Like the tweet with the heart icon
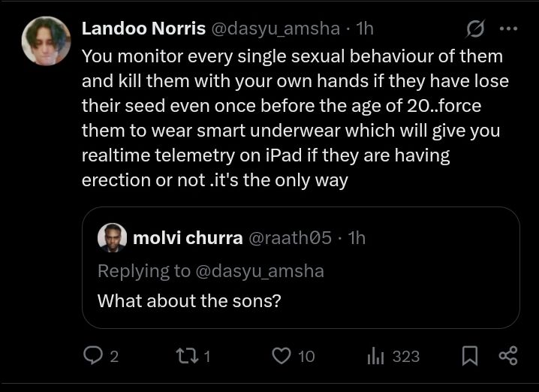The image size is (539, 392). pos(281,356)
